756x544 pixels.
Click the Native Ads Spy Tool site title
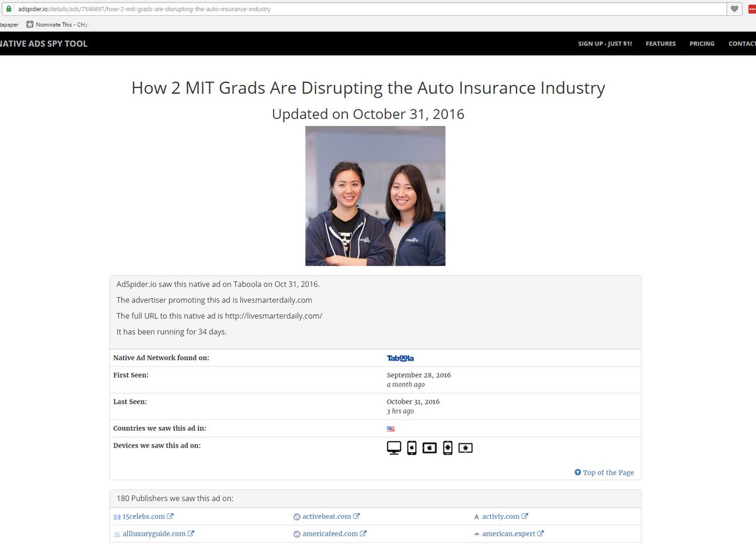43,43
